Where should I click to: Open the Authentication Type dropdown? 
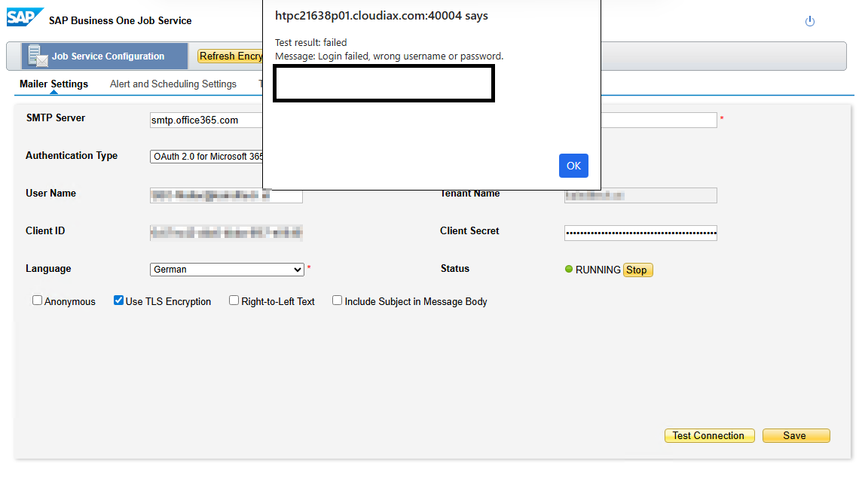pyautogui.click(x=206, y=157)
